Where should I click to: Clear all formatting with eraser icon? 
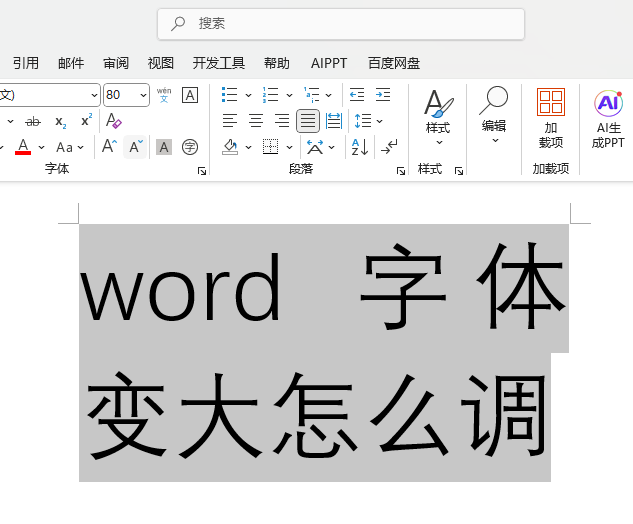coord(113,121)
